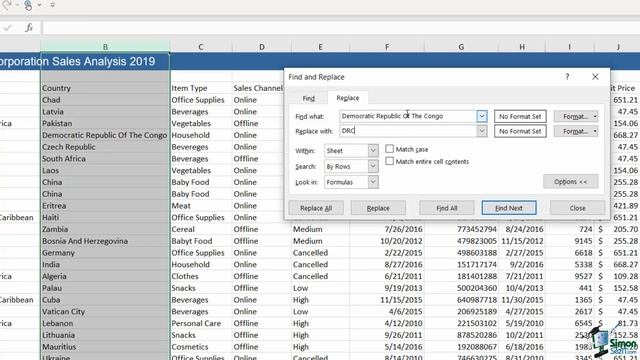This screenshot has height=360, width=640.
Task: Click the formula bar Enter checkmark
Action: click(x=7, y=28)
